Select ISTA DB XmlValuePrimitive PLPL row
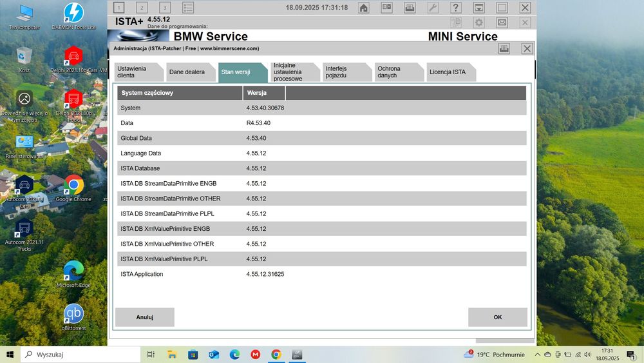Screen dimensions: 644x363 321,259
